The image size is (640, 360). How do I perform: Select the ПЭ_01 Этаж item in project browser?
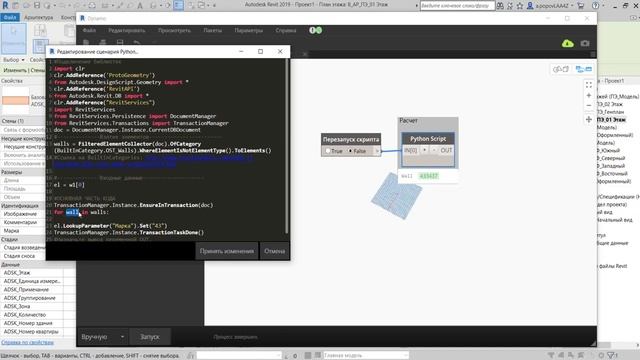[611, 120]
